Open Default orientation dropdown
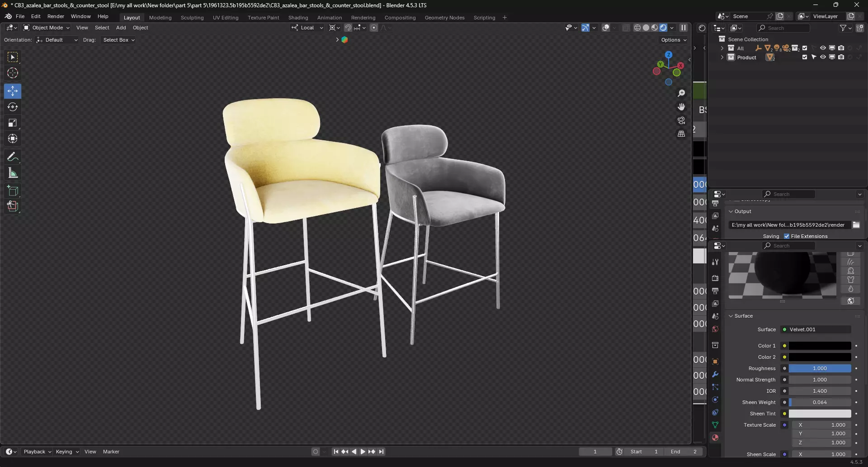868x467 pixels. (57, 40)
